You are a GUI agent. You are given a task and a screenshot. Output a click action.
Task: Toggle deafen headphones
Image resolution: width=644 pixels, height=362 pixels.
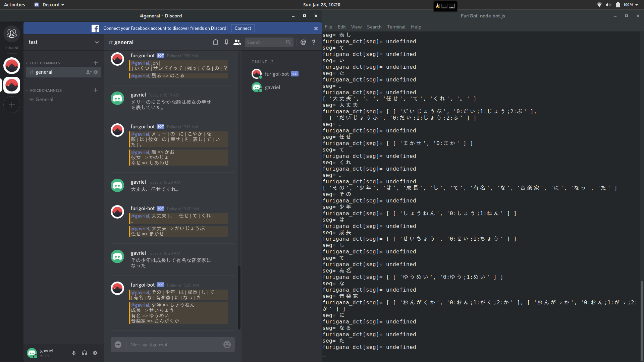tap(85, 353)
